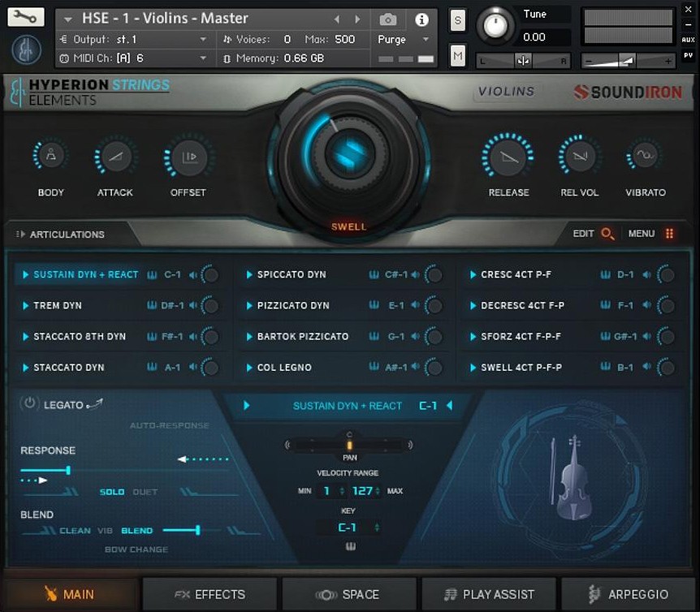The width and height of the screenshot is (700, 612).
Task: Click the Rel Vol knob
Action: point(580,156)
